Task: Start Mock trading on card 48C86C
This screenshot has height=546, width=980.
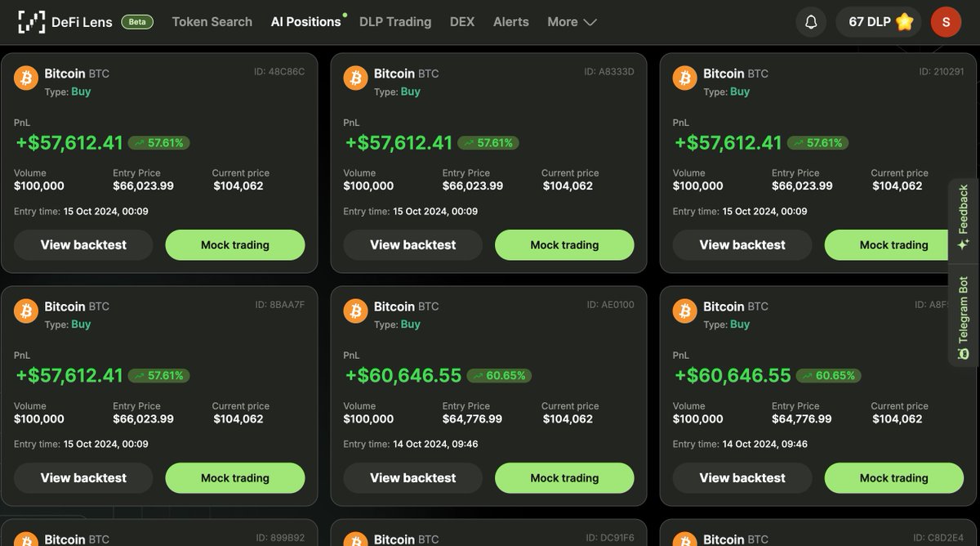Action: tap(235, 244)
